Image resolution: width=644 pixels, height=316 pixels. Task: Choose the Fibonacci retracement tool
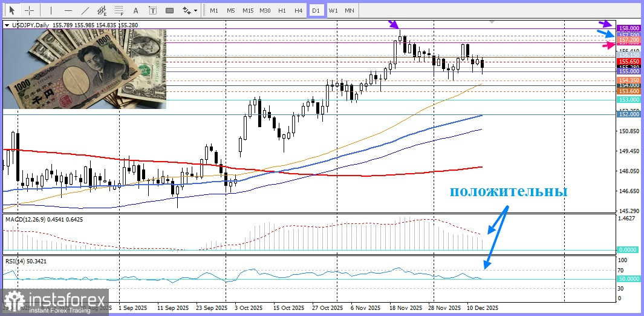(119, 10)
